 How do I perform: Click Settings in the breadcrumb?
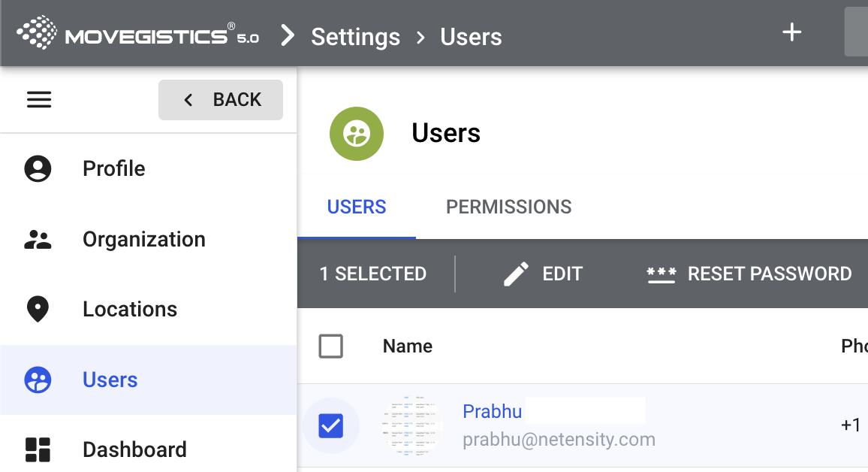pyautogui.click(x=355, y=36)
